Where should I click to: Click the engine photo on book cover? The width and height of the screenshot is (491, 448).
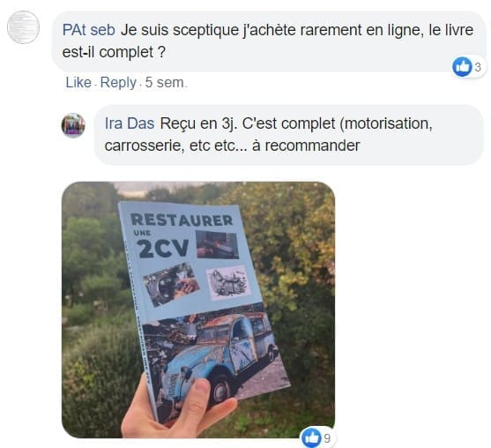point(171,285)
